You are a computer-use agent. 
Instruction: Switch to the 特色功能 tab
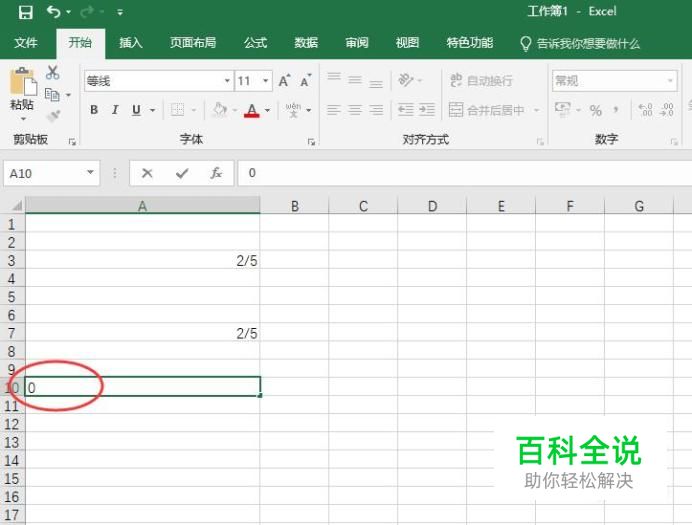point(469,43)
